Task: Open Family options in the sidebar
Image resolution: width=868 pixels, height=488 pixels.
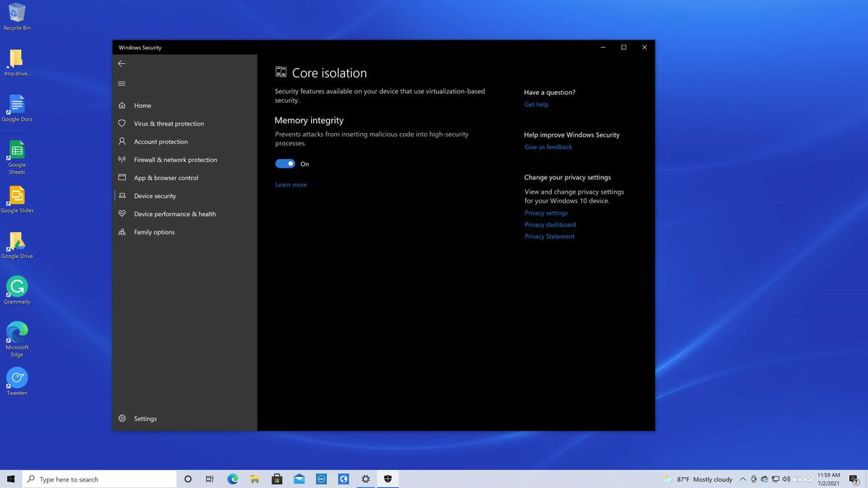Action: (x=154, y=231)
